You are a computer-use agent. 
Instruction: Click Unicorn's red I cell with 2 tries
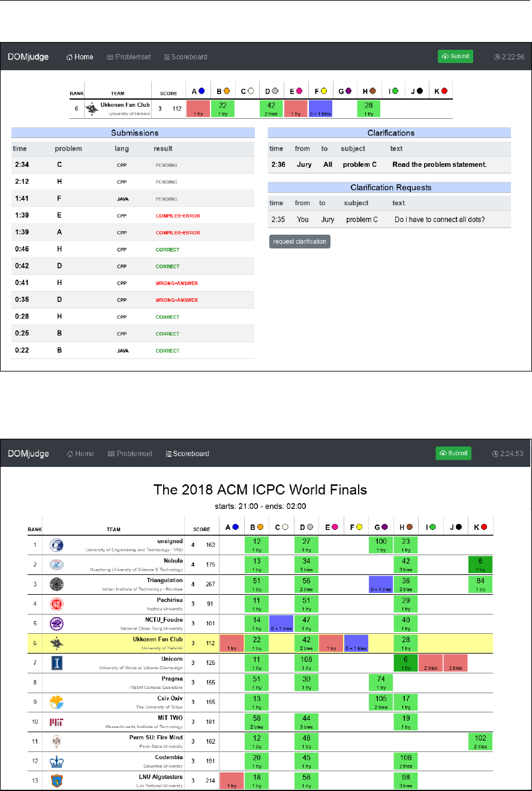click(x=431, y=663)
